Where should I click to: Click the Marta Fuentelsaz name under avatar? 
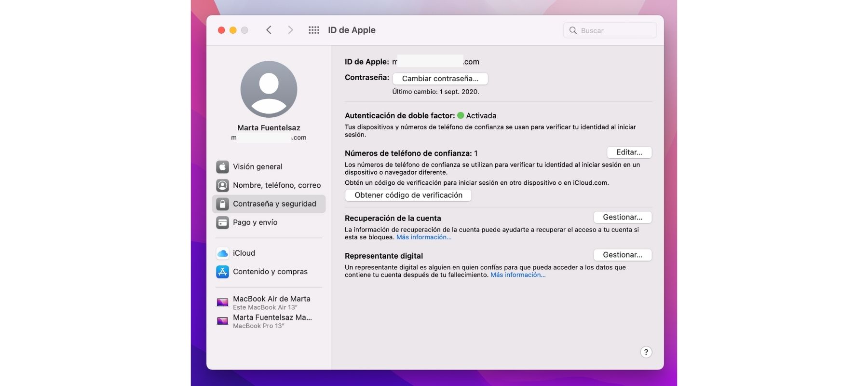point(269,128)
